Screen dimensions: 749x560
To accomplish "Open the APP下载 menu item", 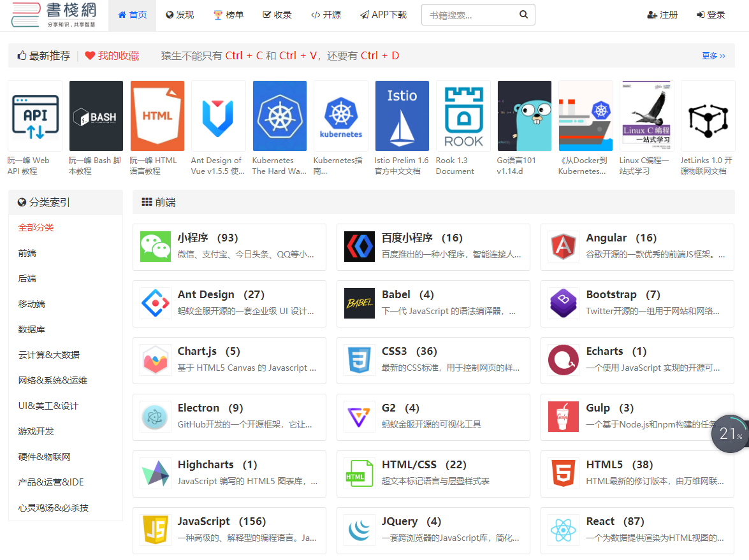I will (x=383, y=15).
